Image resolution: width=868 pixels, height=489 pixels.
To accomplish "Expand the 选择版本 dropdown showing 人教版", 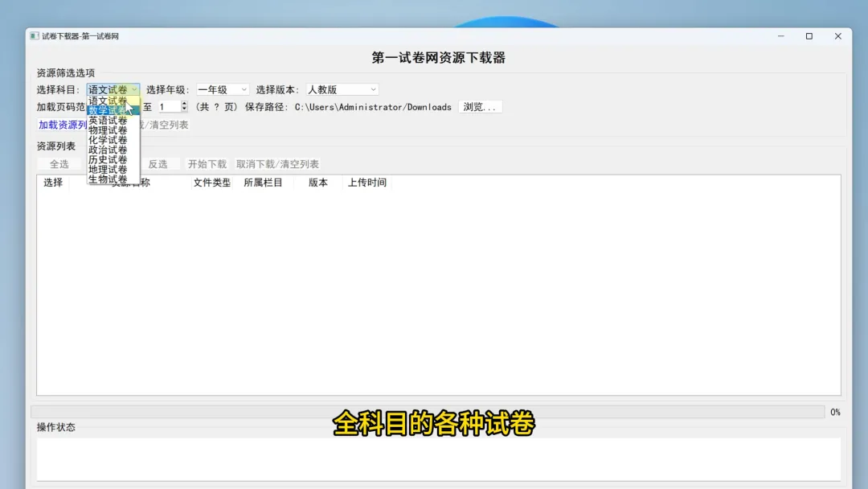I will (342, 90).
